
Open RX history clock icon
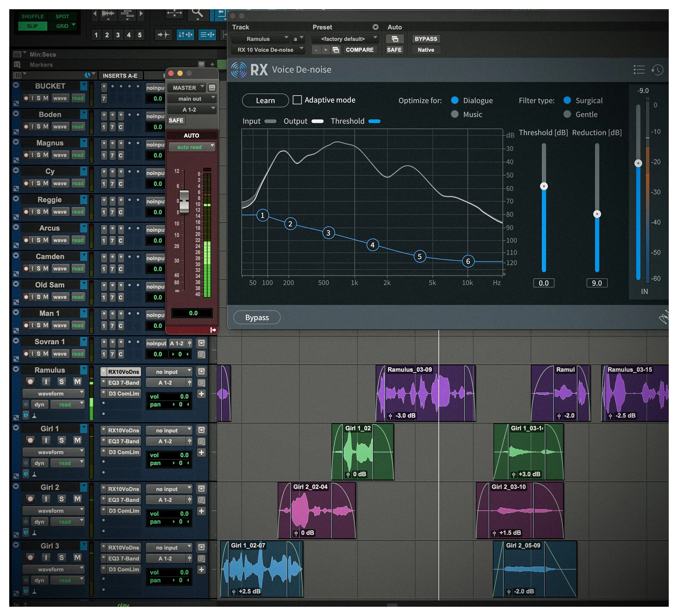tap(657, 70)
